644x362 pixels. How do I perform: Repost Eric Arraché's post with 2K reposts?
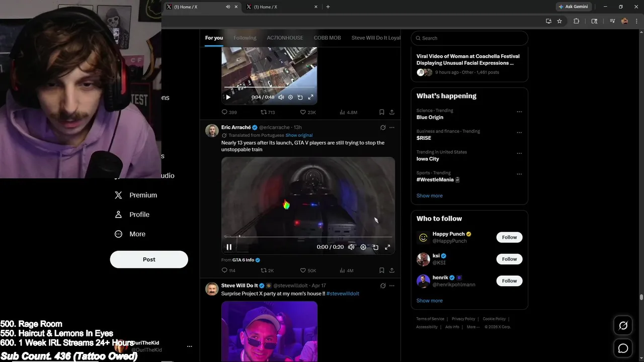pos(267,270)
